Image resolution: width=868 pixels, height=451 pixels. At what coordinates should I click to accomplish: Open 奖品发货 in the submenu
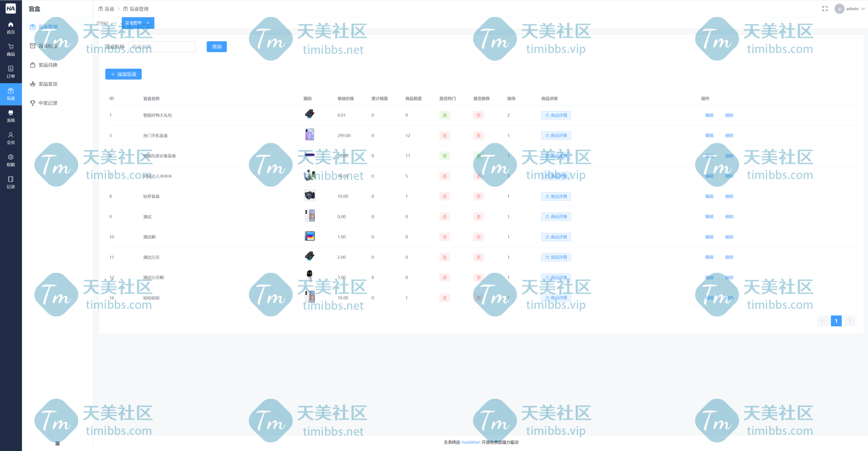click(x=48, y=84)
